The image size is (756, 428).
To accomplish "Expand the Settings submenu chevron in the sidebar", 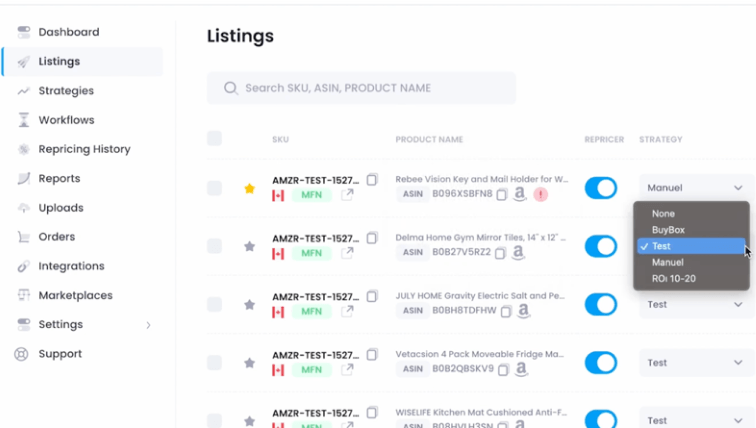I will 149,325.
